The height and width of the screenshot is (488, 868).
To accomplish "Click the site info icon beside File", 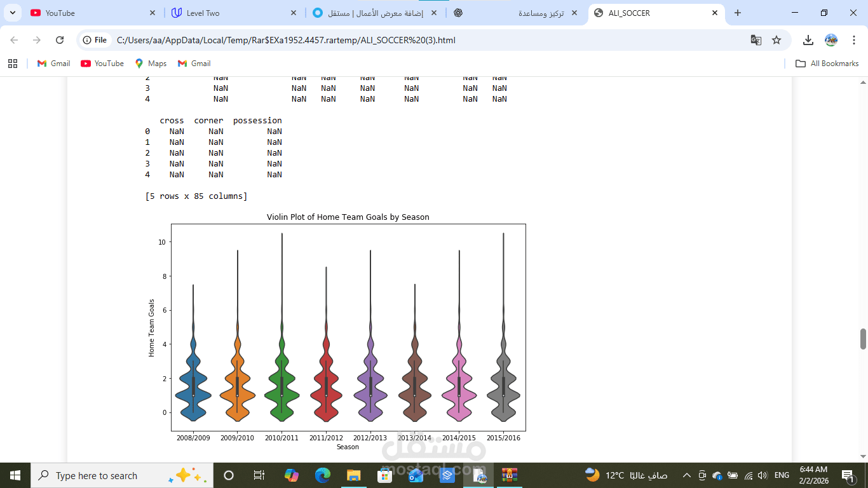I will 86,39.
